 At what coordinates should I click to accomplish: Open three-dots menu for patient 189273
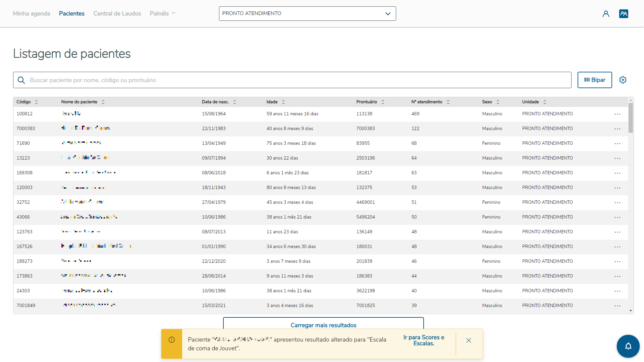click(x=618, y=261)
